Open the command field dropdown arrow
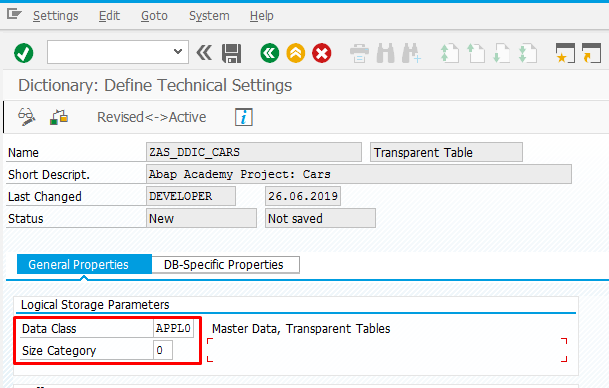Screen dimensions: 609x388 point(178,52)
